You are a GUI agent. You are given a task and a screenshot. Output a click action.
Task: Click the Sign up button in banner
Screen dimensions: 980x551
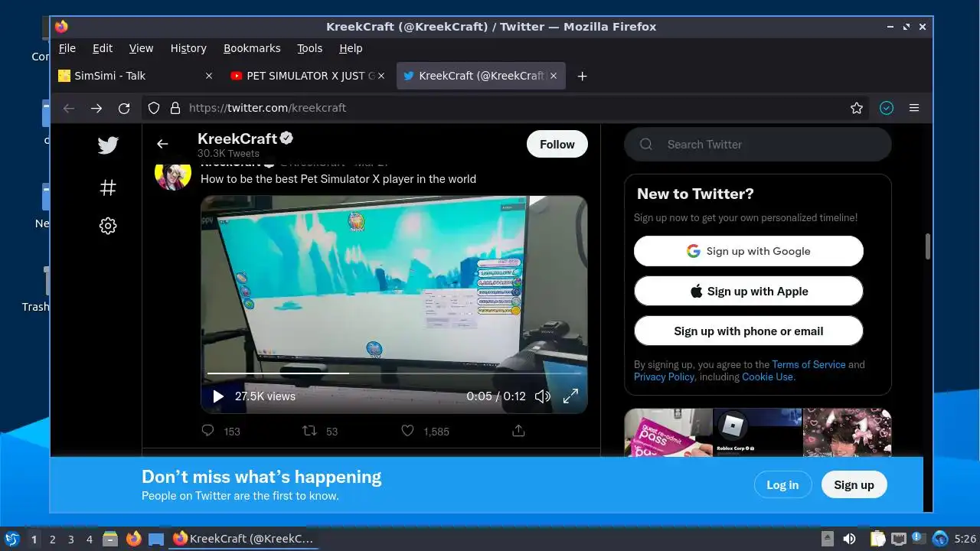coord(854,484)
